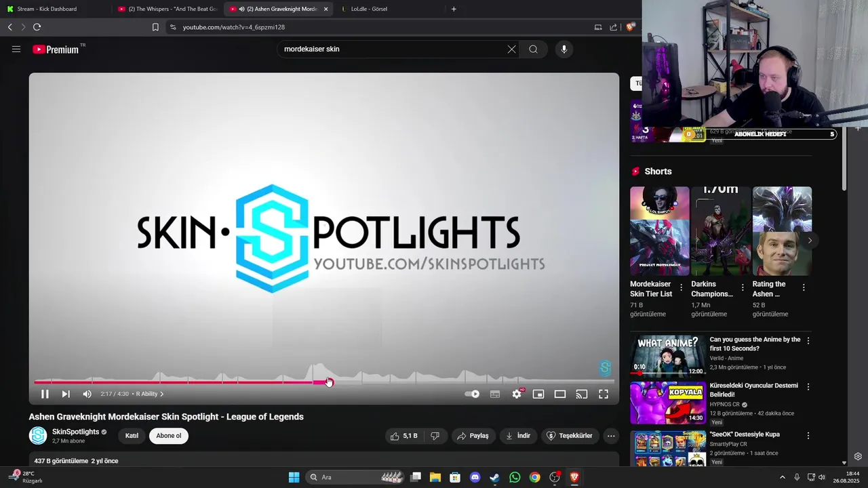Reload the current page
Screen dimensions: 868x488
(37, 27)
